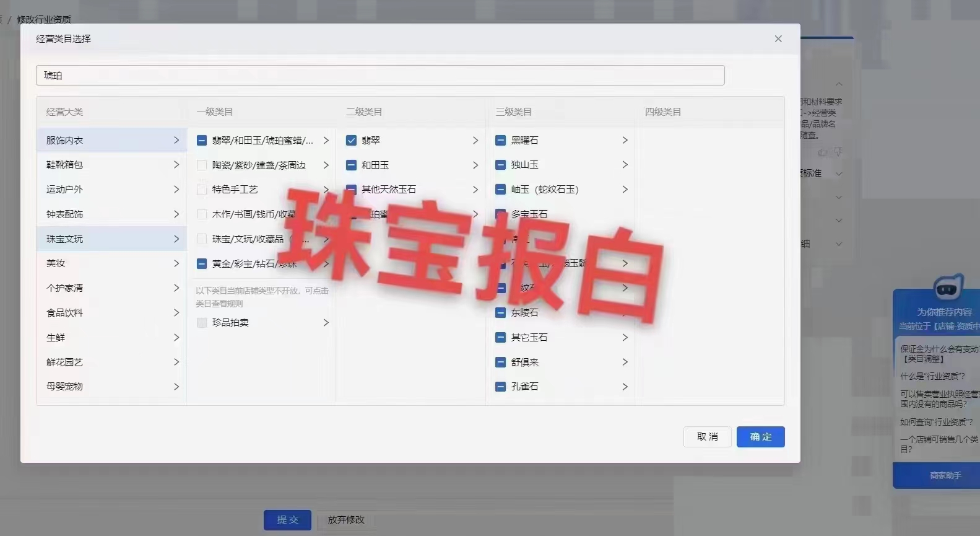Select 服饰内衣 in the 经营大类 column
The image size is (980, 536).
[x=111, y=140]
